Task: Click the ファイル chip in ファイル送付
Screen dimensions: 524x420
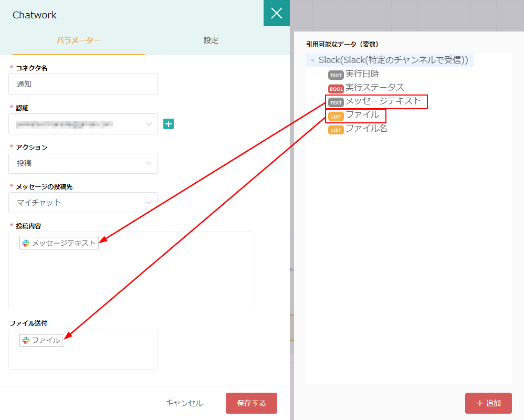Action: 41,340
